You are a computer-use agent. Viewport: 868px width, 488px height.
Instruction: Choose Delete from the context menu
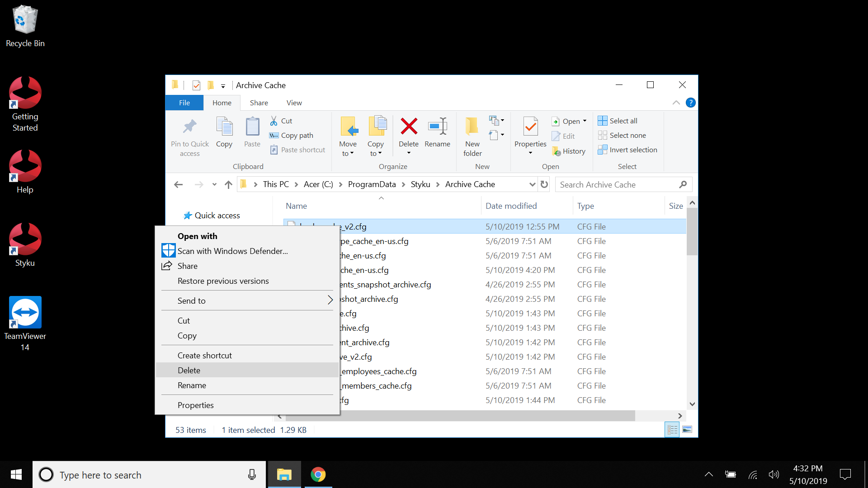189,370
